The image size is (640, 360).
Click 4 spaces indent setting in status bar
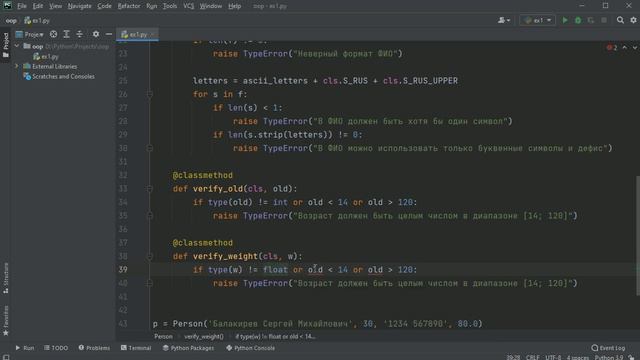point(578,357)
